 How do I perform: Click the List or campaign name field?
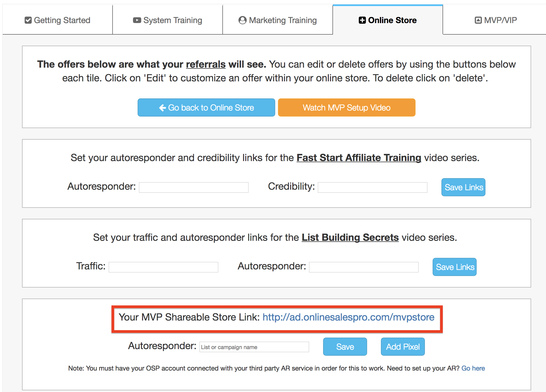pyautogui.click(x=254, y=347)
